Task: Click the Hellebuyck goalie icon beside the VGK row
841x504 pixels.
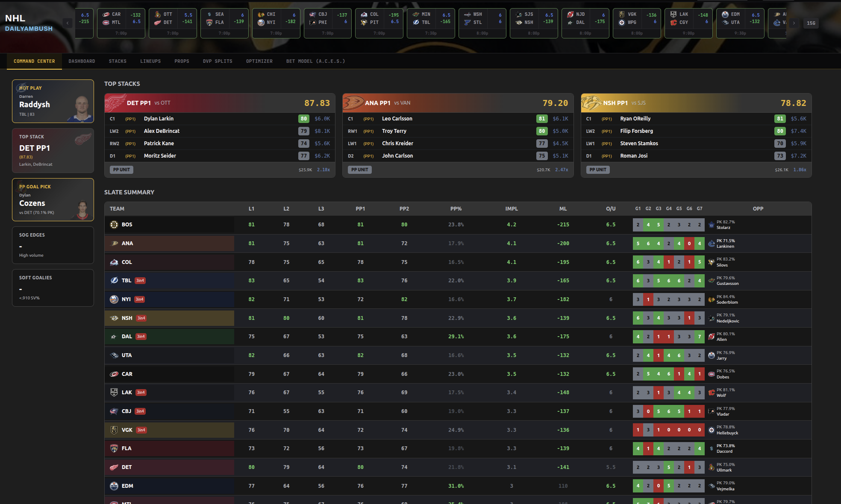Action: point(711,430)
